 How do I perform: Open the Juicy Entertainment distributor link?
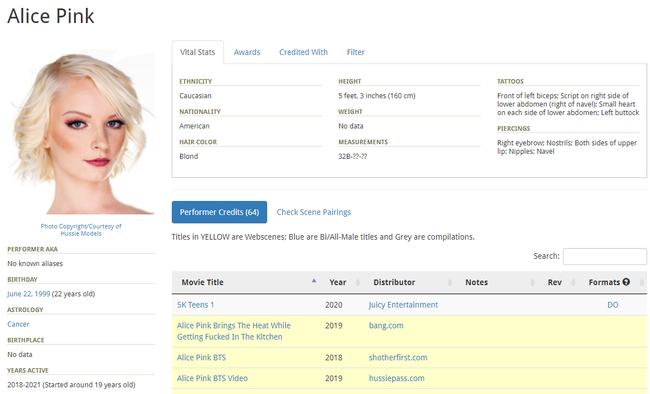403,305
